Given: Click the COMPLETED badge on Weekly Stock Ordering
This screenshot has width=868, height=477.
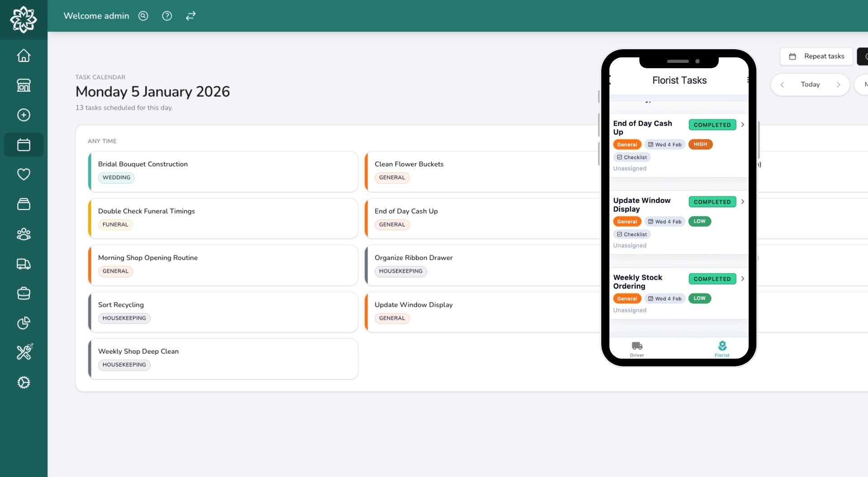Looking at the screenshot, I should pyautogui.click(x=712, y=279).
